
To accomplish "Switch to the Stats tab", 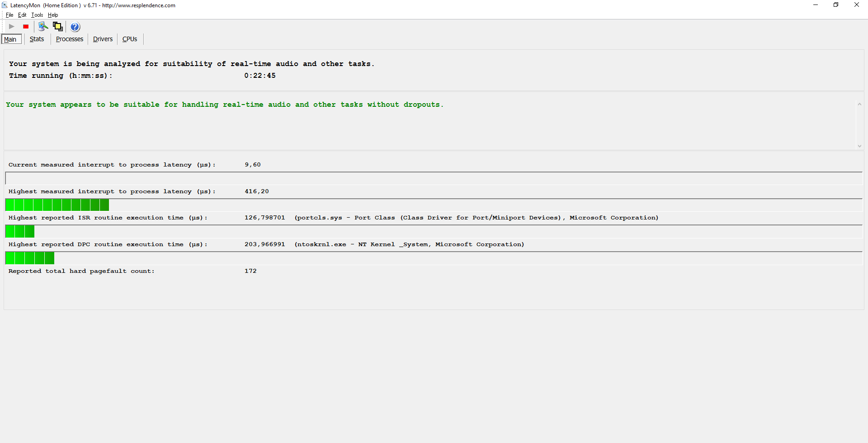I will 37,39.
